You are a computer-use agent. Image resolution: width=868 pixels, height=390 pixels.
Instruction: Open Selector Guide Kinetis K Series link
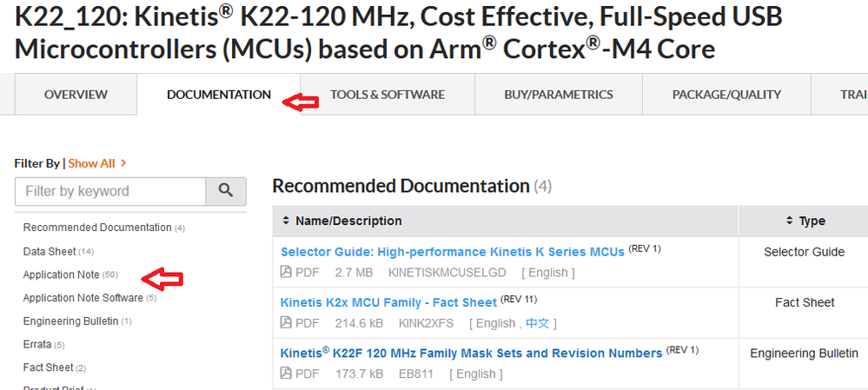pos(452,252)
